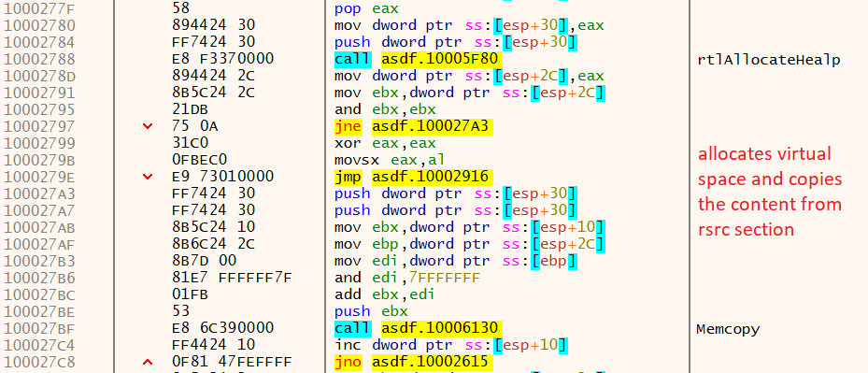The width and height of the screenshot is (868, 373).
Task: Click address 10002795
Action: (x=39, y=109)
